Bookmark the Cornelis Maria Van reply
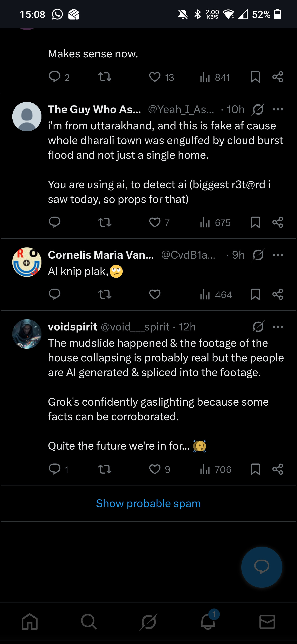Image resolution: width=297 pixels, height=644 pixels. click(255, 294)
